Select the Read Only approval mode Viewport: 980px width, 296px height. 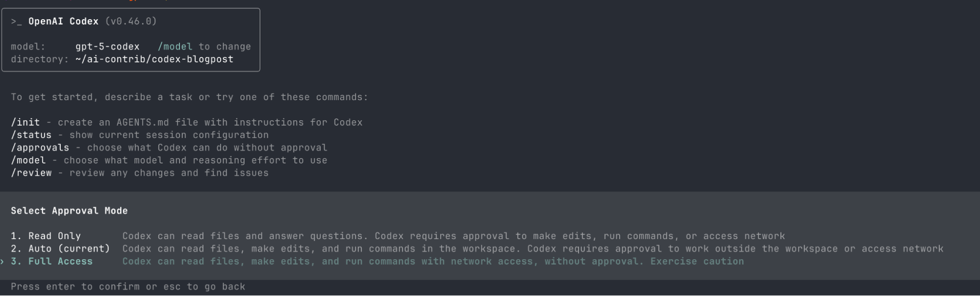click(54, 236)
